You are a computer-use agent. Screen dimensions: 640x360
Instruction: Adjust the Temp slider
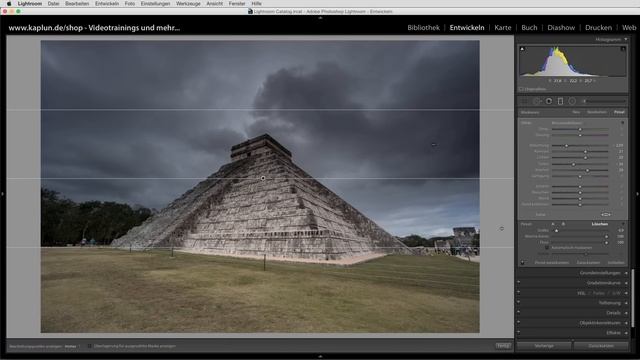coord(580,129)
